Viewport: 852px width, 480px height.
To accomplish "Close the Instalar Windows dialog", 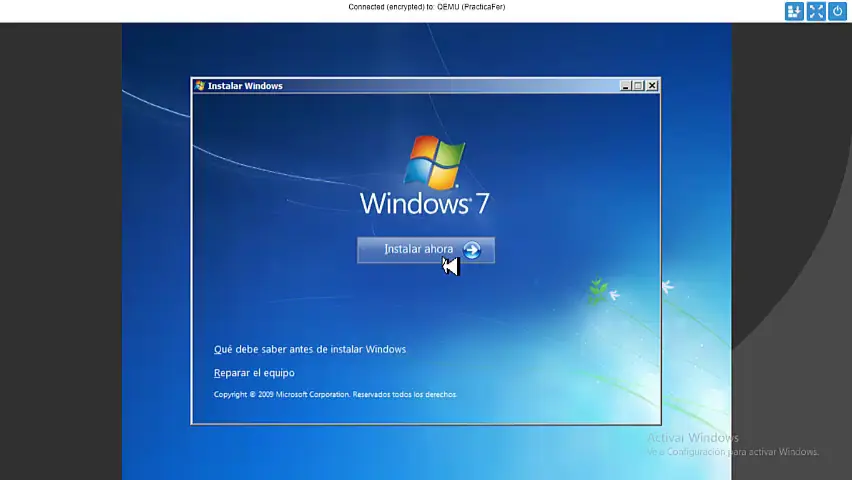I will tap(652, 85).
